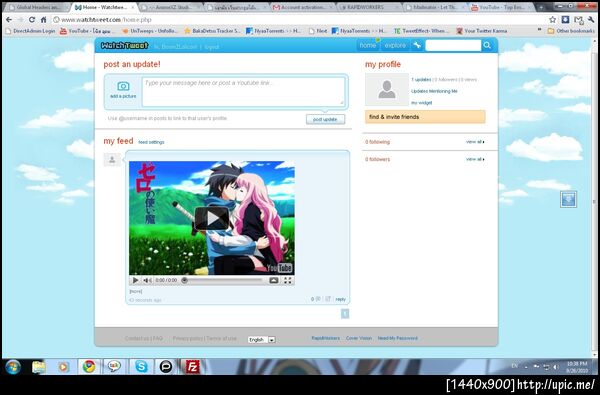Image resolution: width=600 pixels, height=395 pixels.
Task: Switch to the Account activation Gmail tab
Action: click(302, 7)
